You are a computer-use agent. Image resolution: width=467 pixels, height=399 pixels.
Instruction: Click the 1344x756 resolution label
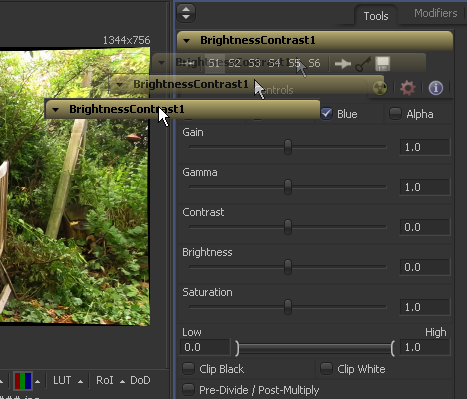click(126, 40)
